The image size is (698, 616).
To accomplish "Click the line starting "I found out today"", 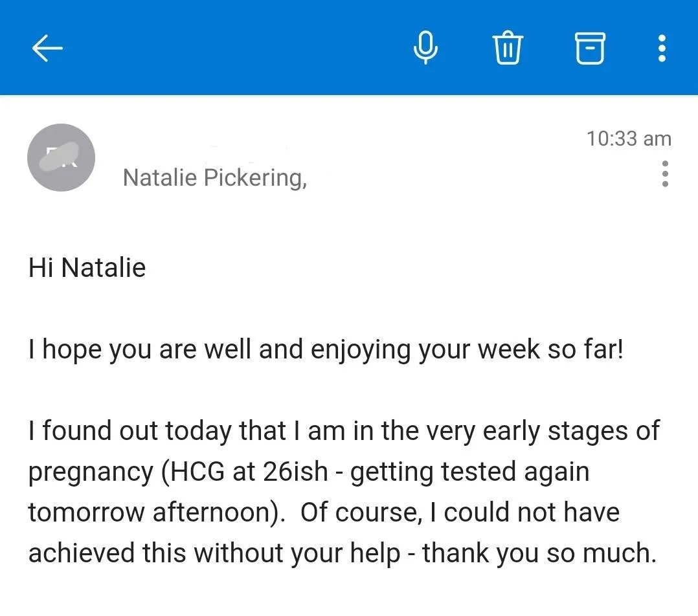I will pos(344,431).
